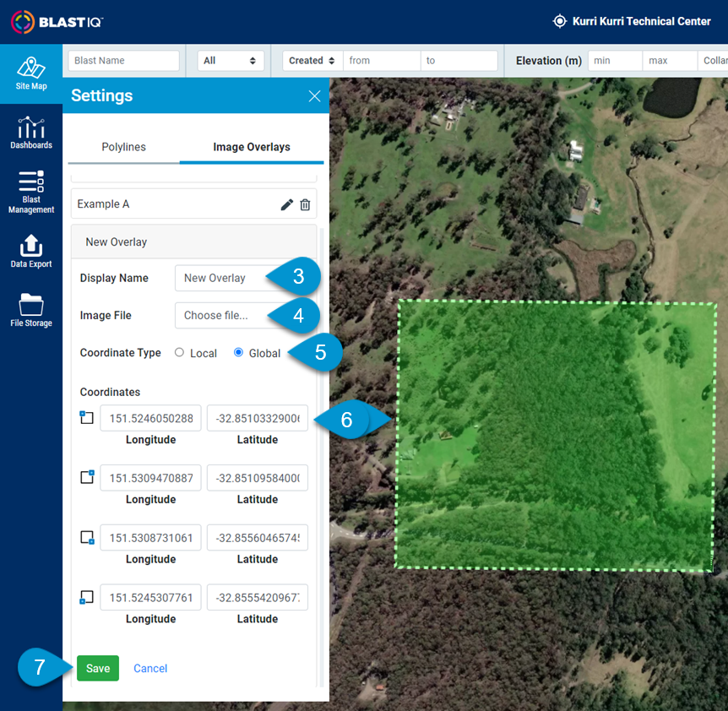Image resolution: width=728 pixels, height=711 pixels.
Task: Open the Created date type dropdown
Action: click(312, 61)
